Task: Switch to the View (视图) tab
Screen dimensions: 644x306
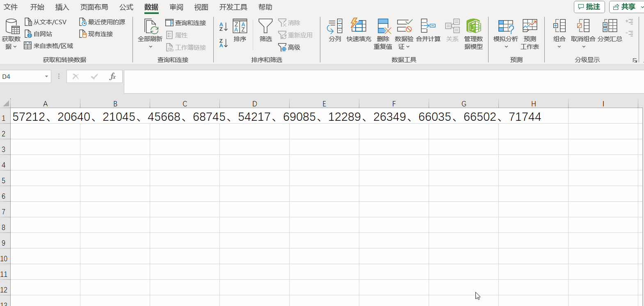Action: point(201,7)
